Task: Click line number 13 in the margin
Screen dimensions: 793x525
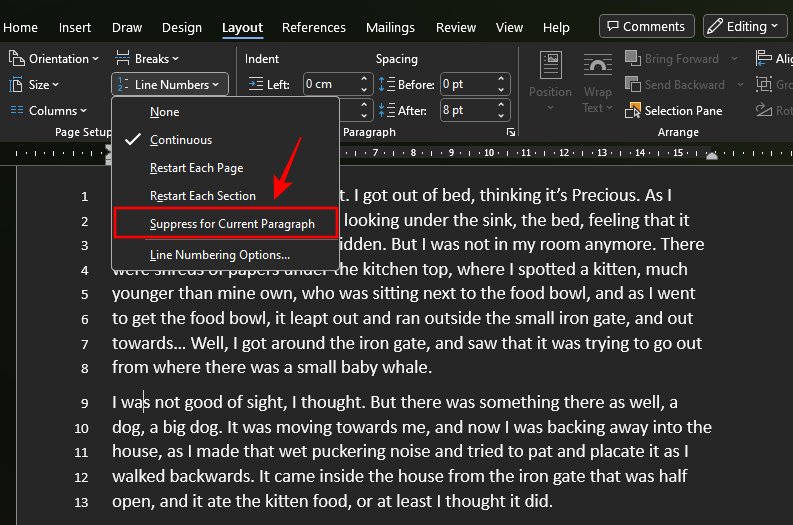Action: [x=81, y=502]
